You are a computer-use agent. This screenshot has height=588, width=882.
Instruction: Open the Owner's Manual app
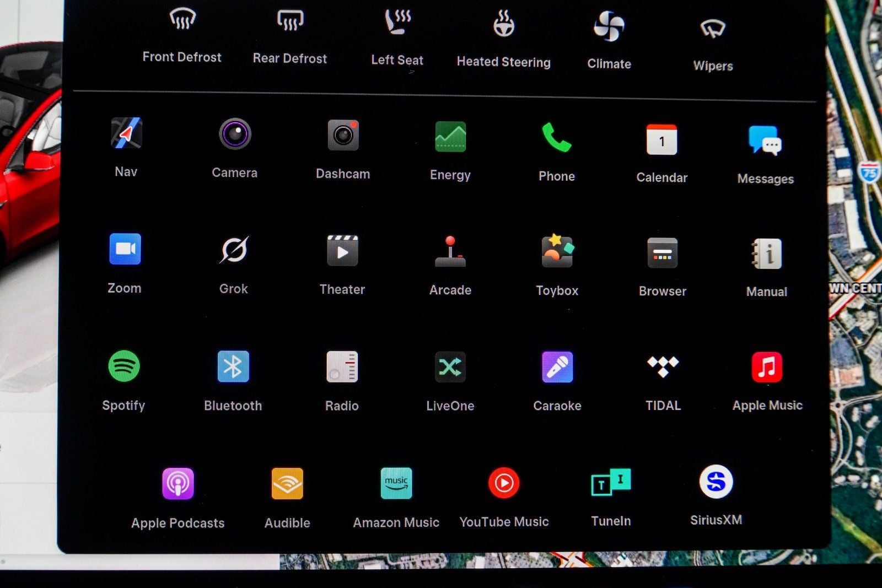[767, 254]
